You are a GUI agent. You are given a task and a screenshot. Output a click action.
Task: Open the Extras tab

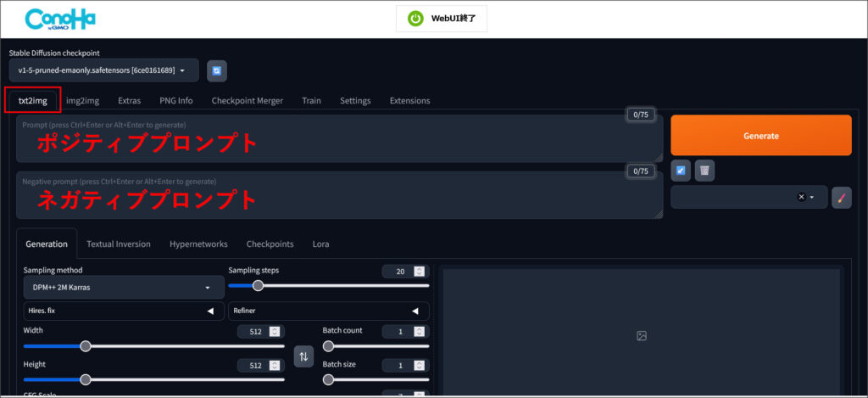point(129,101)
